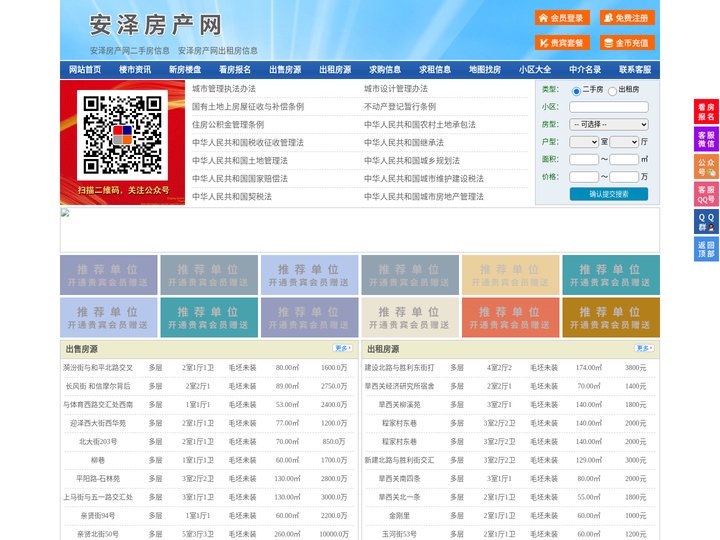The image size is (720, 540).
Task: Open the 金刚里 rental listing
Action: pyautogui.click(x=399, y=516)
